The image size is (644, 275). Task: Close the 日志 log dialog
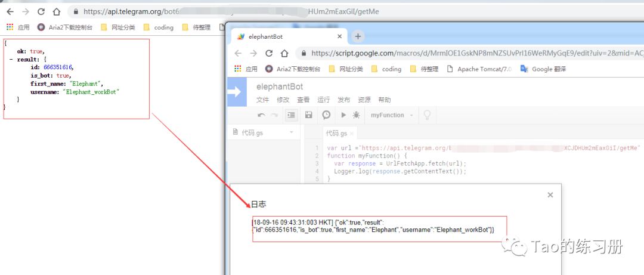pyautogui.click(x=550, y=195)
